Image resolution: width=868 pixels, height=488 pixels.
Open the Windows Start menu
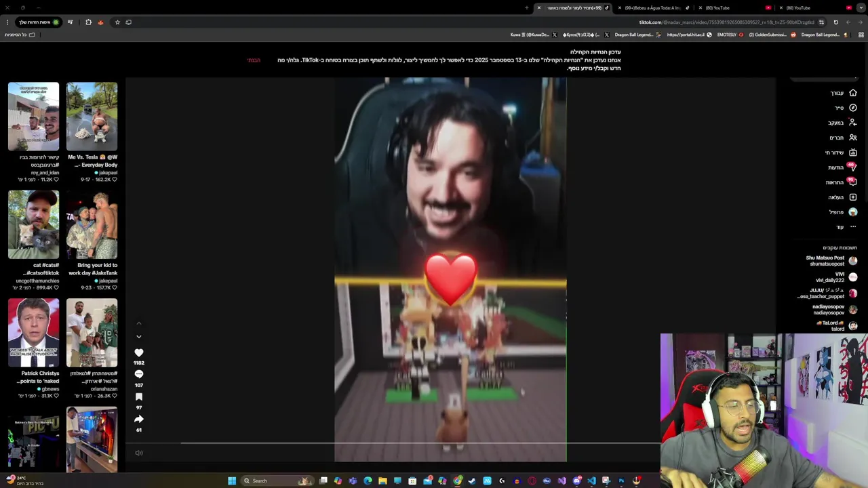[x=232, y=481]
